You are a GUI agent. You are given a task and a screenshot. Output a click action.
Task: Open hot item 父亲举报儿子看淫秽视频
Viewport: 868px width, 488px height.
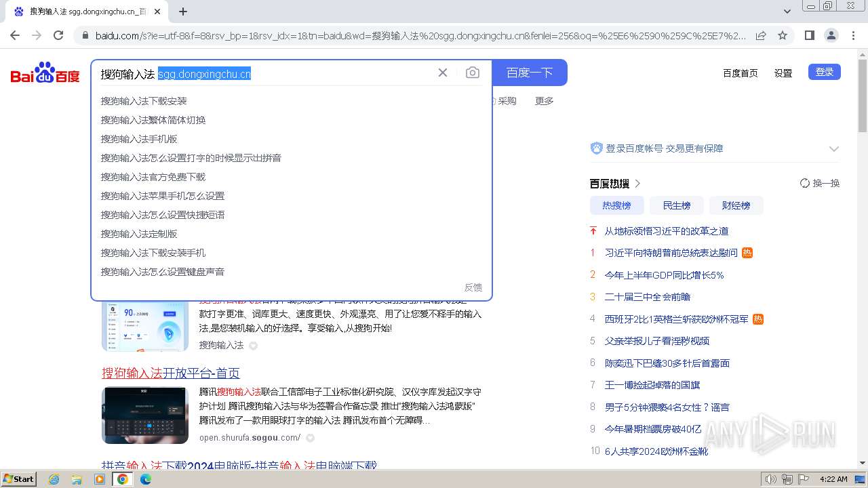[657, 341]
